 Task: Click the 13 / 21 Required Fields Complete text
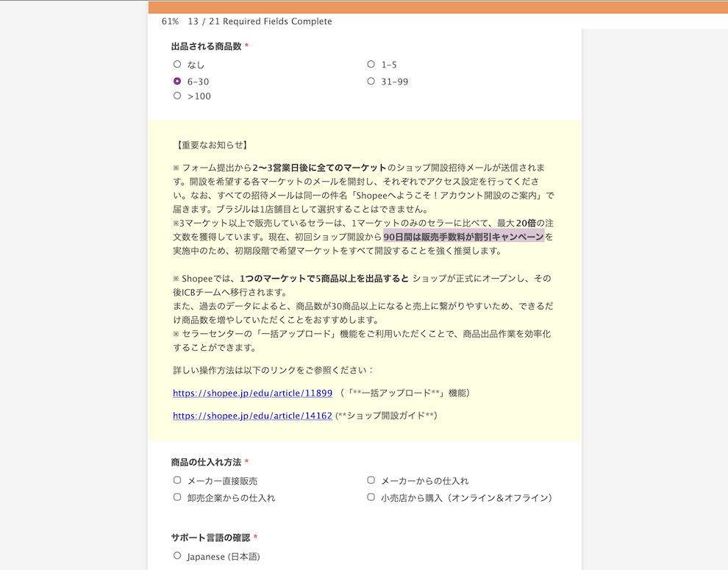257,21
